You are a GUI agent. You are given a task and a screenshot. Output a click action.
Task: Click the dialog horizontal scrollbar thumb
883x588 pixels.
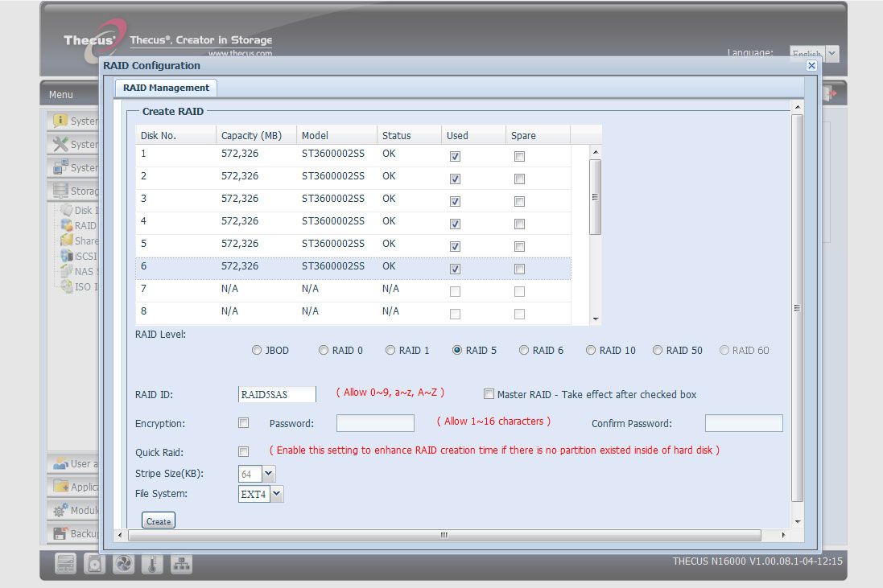point(444,535)
